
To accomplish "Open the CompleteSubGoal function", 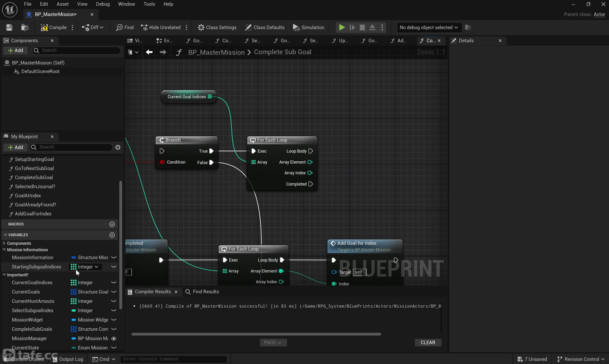I will coord(34,177).
